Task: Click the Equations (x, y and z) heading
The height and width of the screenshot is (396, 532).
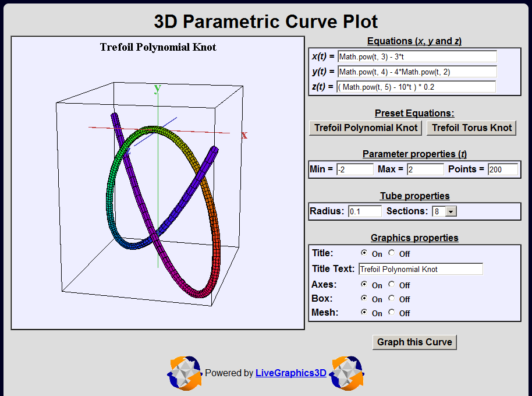Action: tap(414, 41)
